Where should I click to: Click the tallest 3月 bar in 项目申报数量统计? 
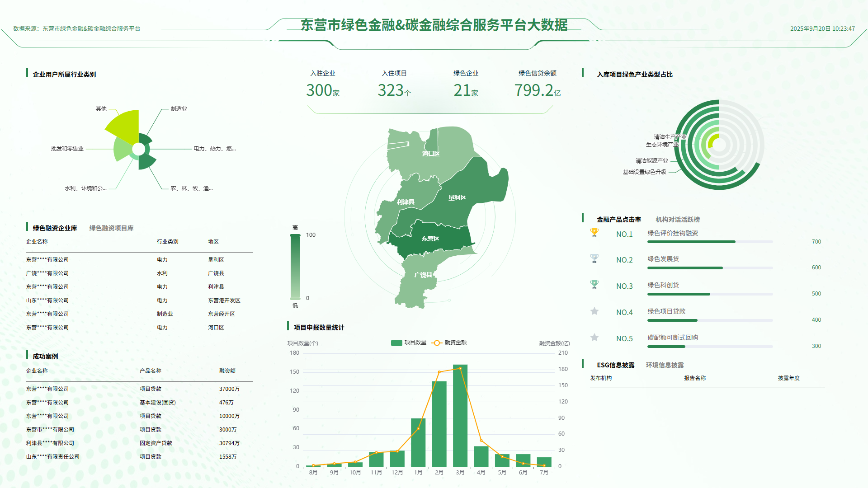click(460, 416)
